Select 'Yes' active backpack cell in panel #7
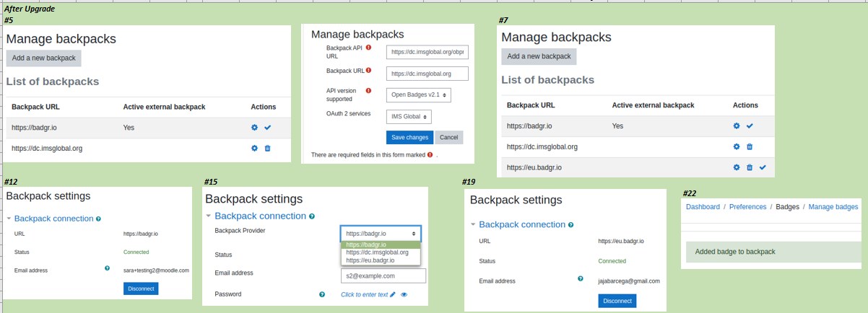 coord(617,125)
